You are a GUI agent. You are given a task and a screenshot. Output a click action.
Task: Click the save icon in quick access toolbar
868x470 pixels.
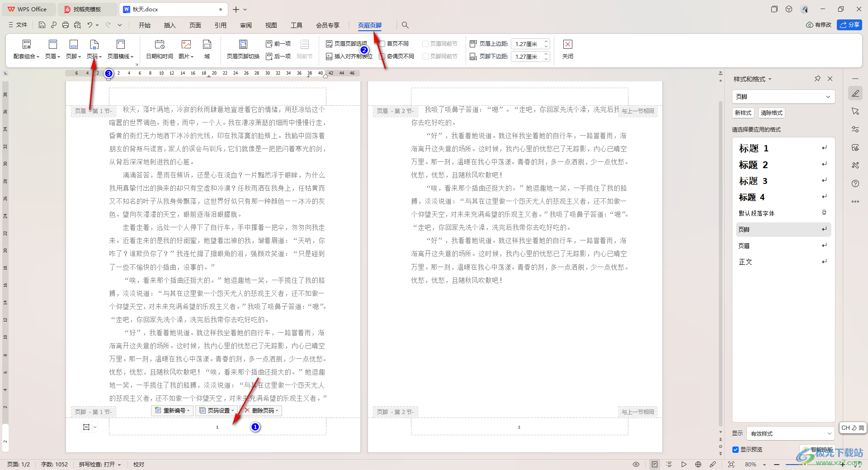(x=42, y=25)
